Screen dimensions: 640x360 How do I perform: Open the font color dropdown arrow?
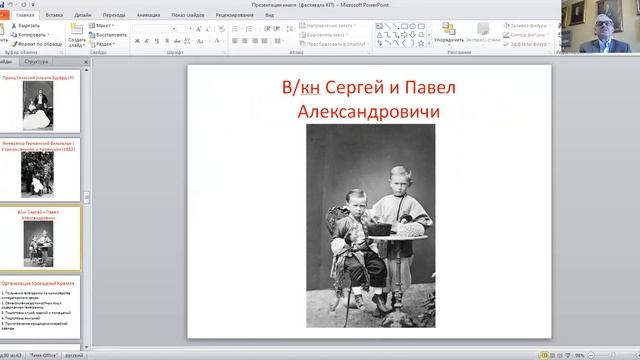click(223, 41)
